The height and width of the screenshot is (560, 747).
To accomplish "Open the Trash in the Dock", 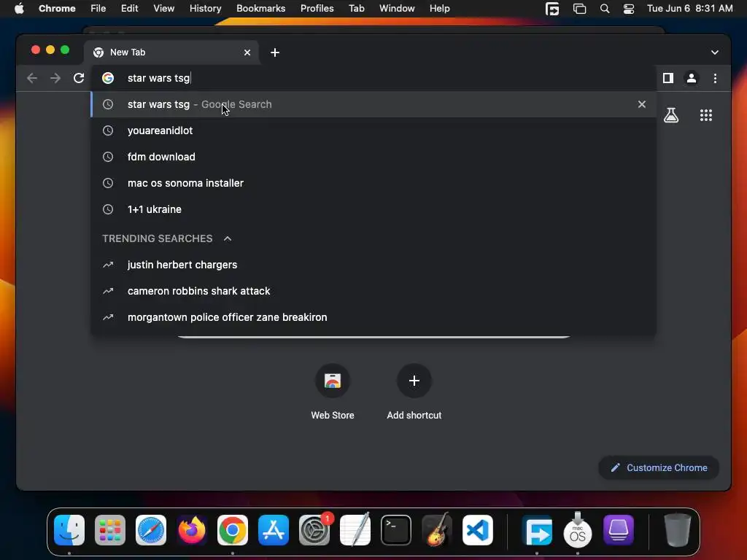I will pyautogui.click(x=677, y=530).
